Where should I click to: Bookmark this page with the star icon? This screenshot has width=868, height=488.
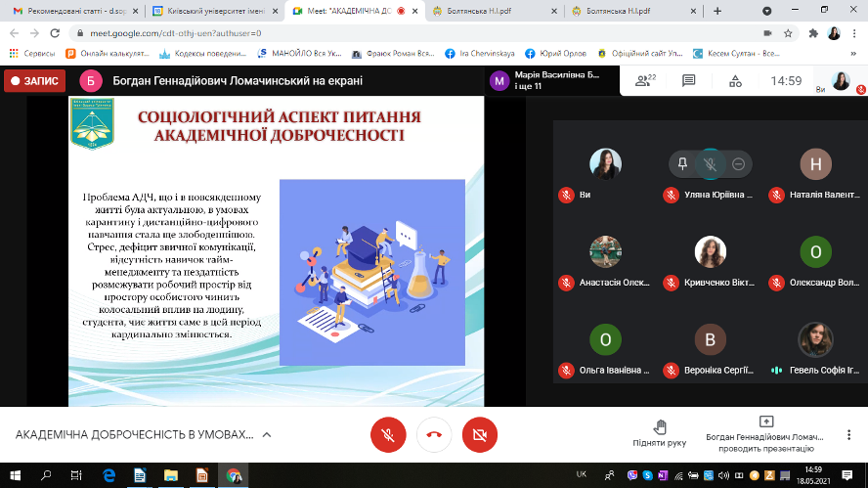pos(788,33)
